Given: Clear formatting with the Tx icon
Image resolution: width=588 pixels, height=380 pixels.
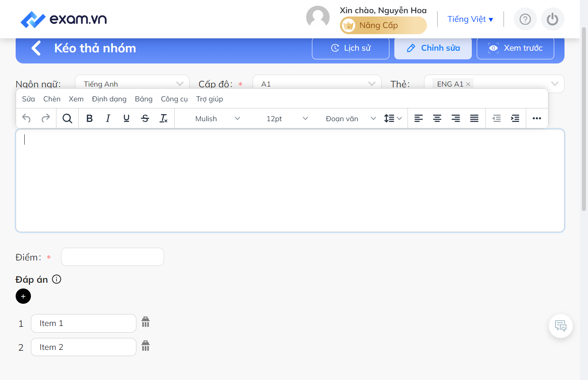Looking at the screenshot, I should (x=164, y=118).
